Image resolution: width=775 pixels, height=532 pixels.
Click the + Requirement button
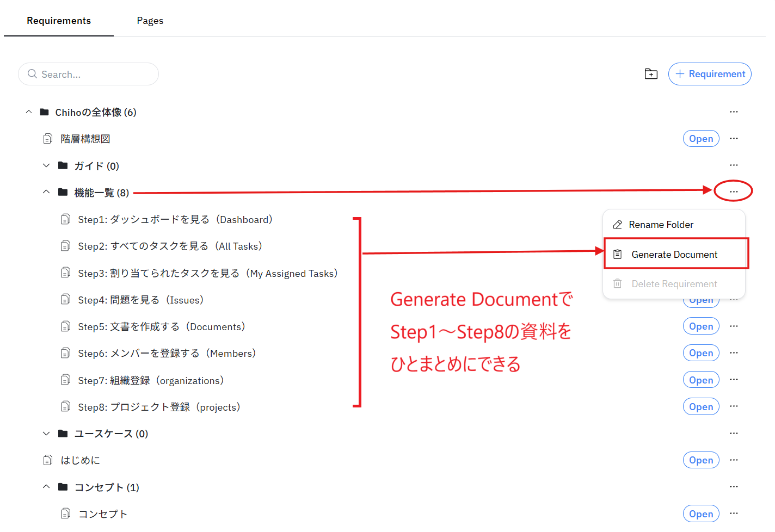[710, 74]
